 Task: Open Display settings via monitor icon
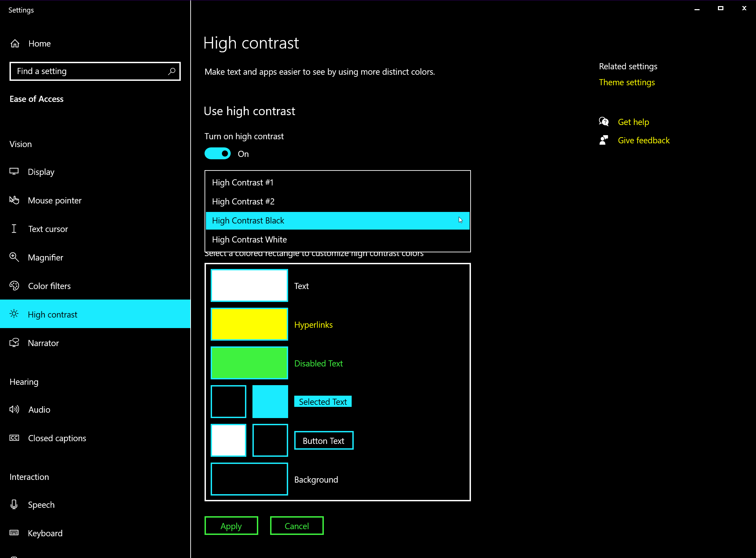[14, 172]
